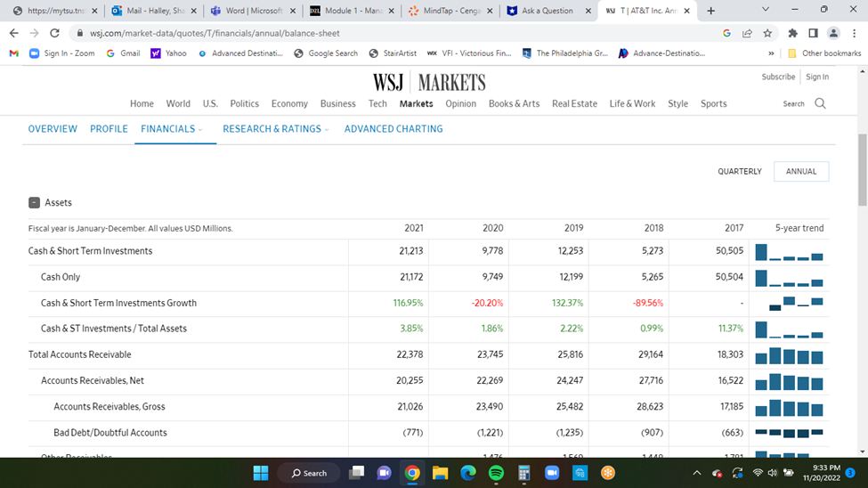Click the Accounts Receivables, Net row label
868x488 pixels.
(93, 380)
